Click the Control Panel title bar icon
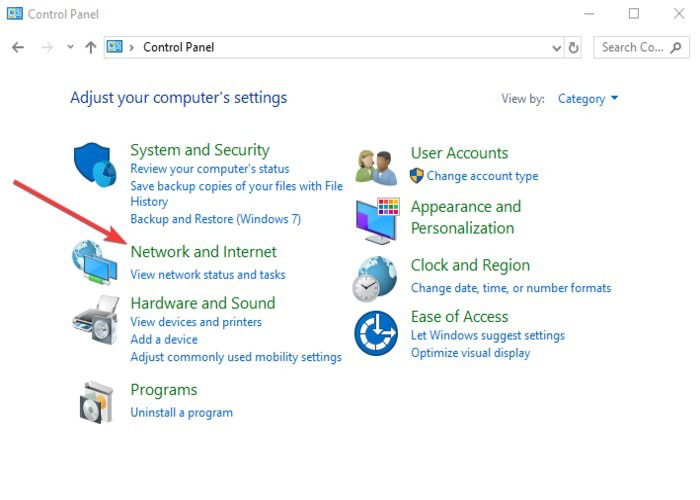The height and width of the screenshot is (500, 700). point(15,13)
